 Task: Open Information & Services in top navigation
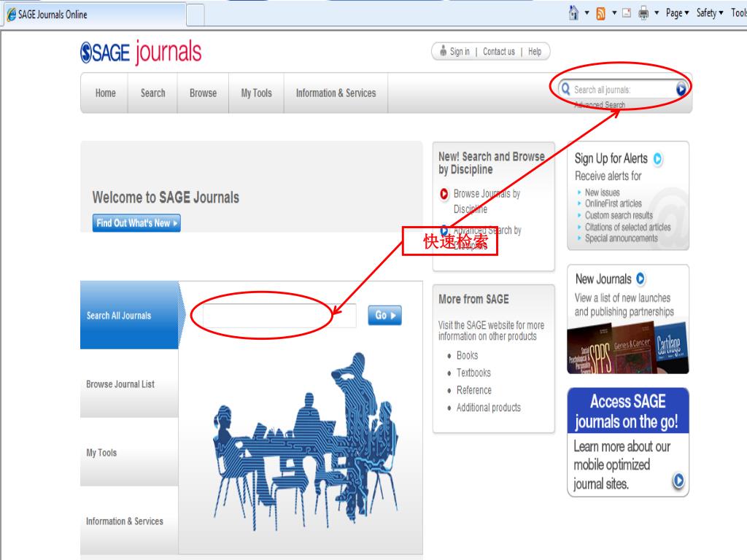(336, 93)
